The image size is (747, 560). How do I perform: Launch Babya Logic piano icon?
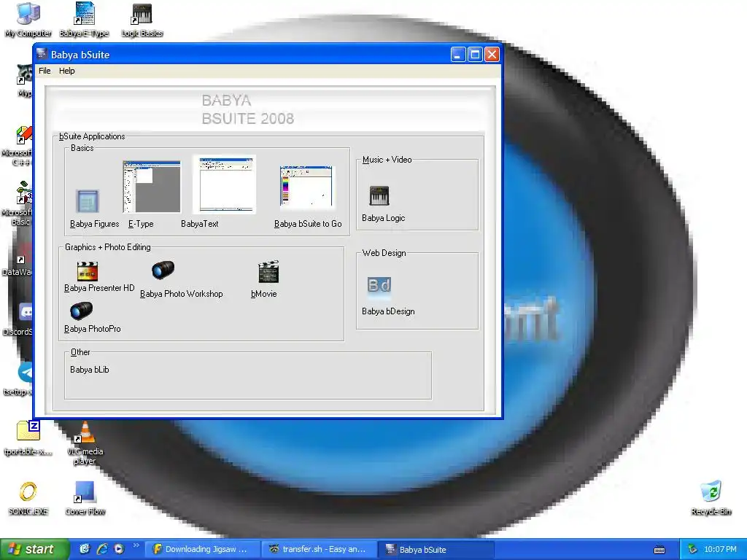(379, 195)
